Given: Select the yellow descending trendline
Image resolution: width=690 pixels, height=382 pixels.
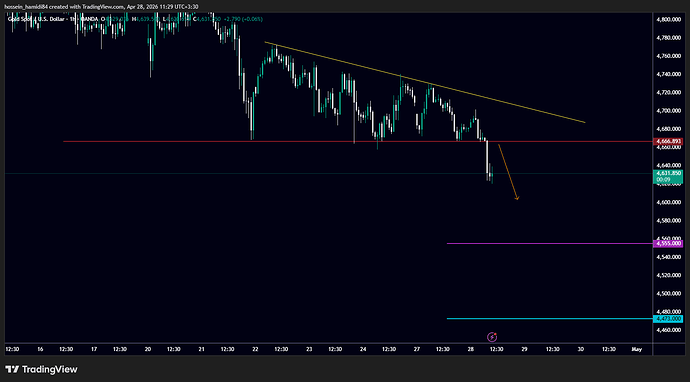Looking at the screenshot, I should tap(425, 82).
